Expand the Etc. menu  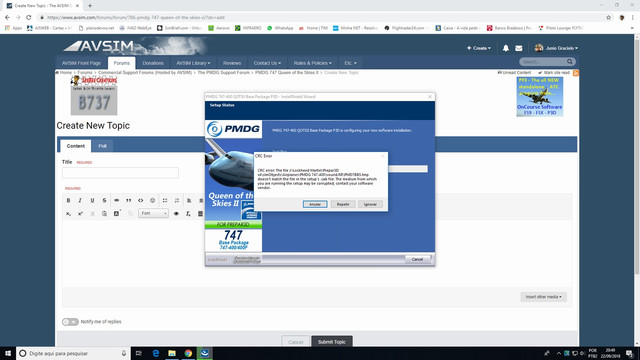[x=350, y=63]
